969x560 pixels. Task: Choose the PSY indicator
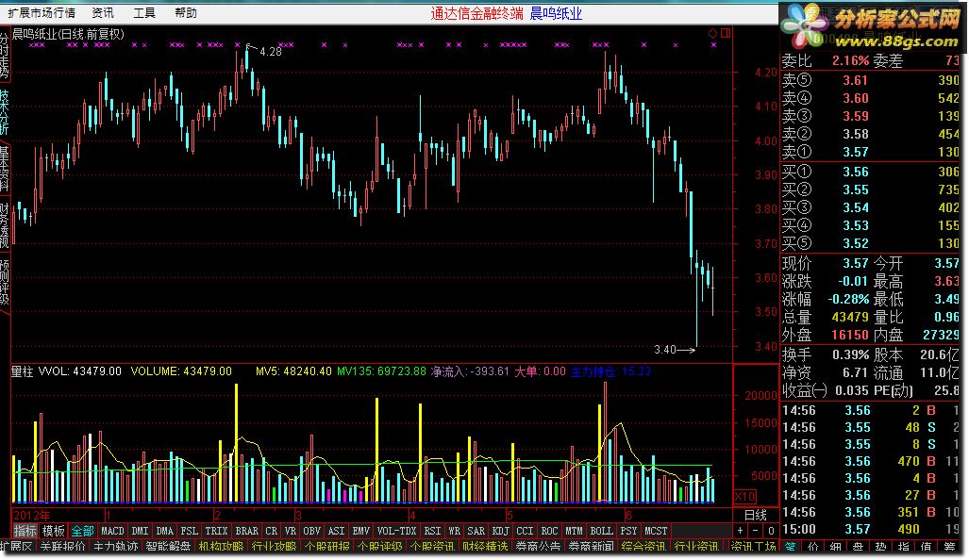tap(628, 531)
